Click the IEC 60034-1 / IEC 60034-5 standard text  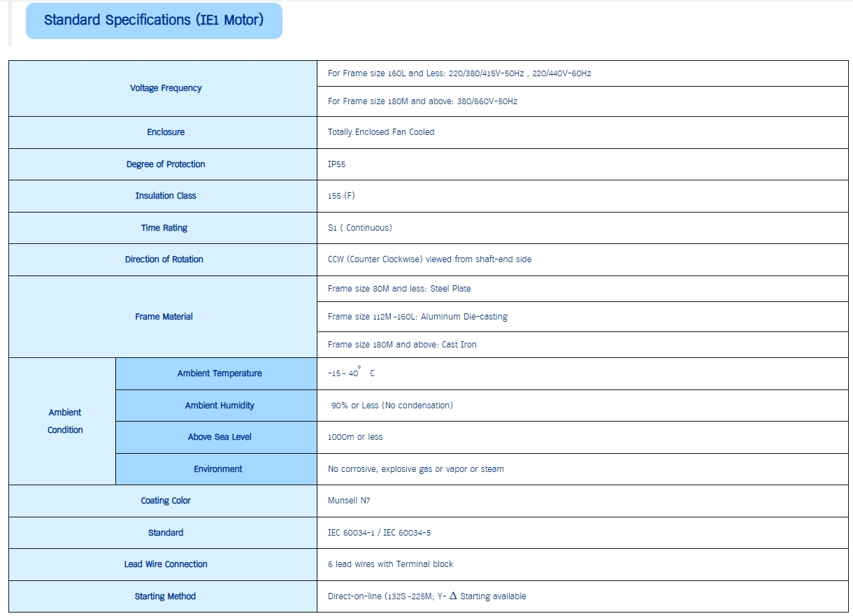[379, 533]
